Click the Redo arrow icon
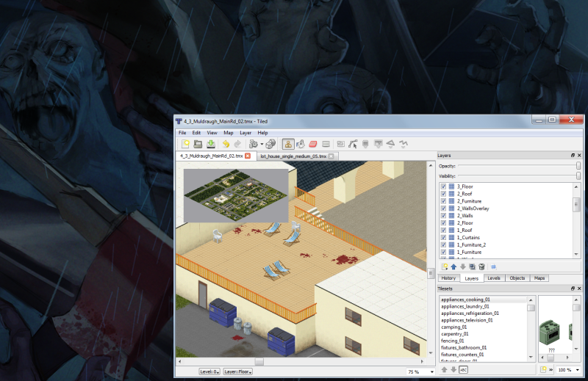 click(x=237, y=144)
